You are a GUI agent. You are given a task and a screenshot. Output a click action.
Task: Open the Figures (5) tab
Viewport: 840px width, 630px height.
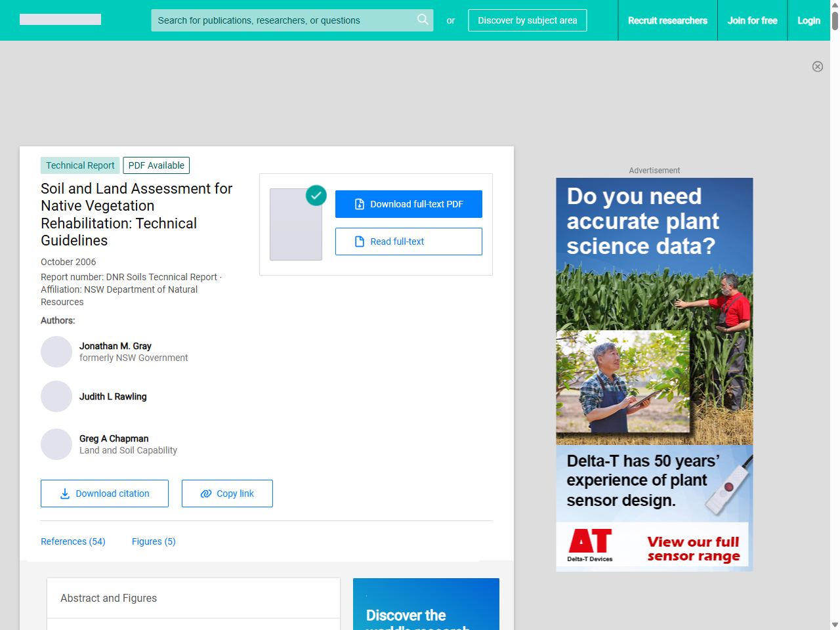(x=154, y=541)
